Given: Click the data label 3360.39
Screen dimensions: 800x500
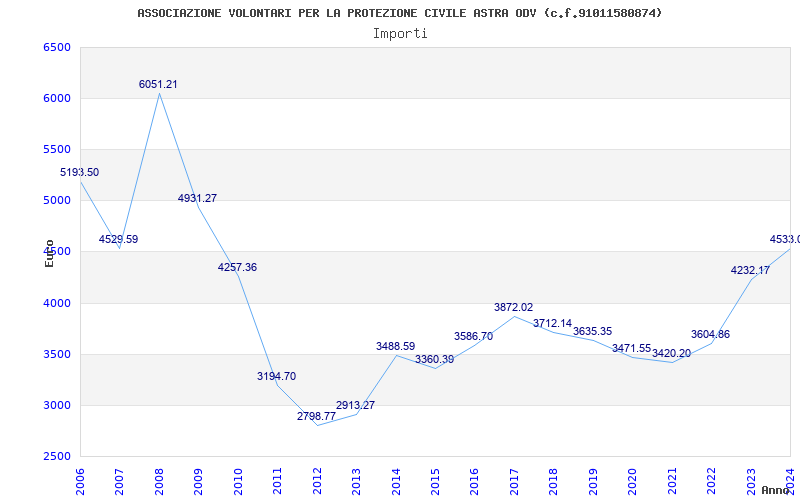Looking at the screenshot, I should 435,360.
